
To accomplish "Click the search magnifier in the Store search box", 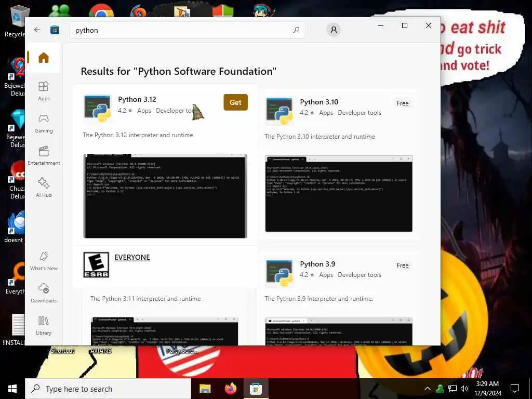I will 296,30.
